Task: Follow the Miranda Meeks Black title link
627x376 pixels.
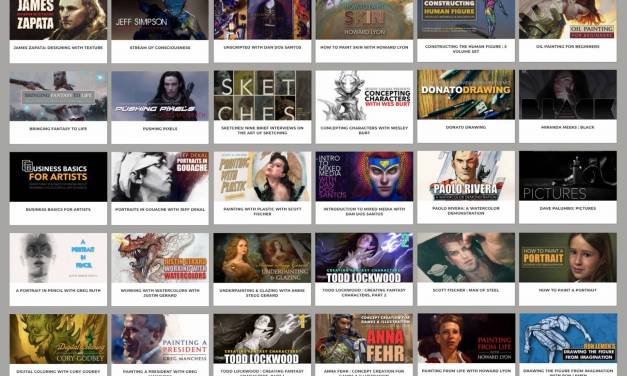Action: [568, 127]
